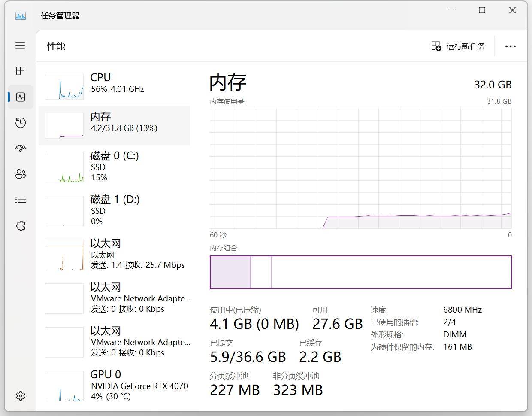The height and width of the screenshot is (416, 532).
Task: Select the 内存 performance panel
Action: tap(114, 125)
